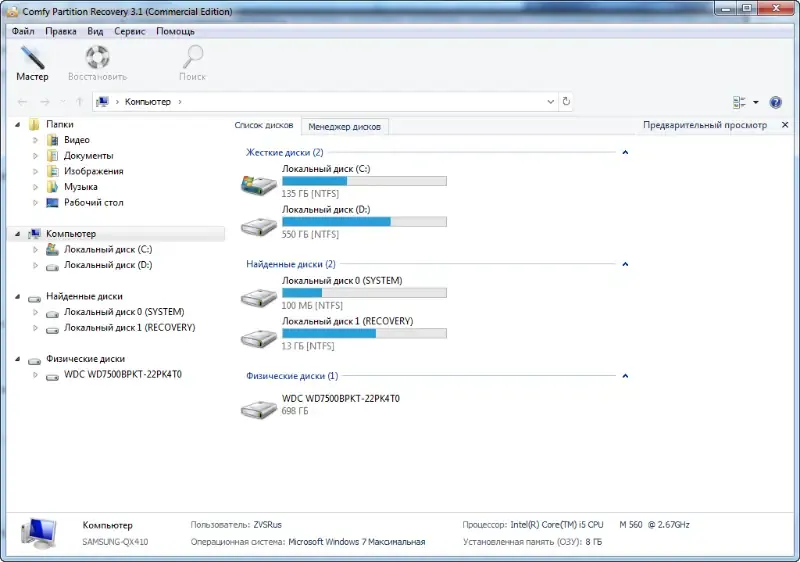Image resolution: width=800 pixels, height=562 pixels.
Task: Click '135 ГБ [NTFS]' size text
Action: (310, 193)
